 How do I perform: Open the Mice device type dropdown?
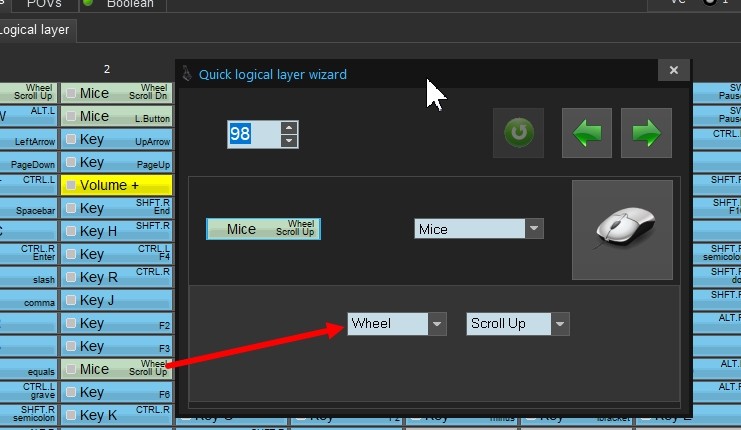[534, 229]
